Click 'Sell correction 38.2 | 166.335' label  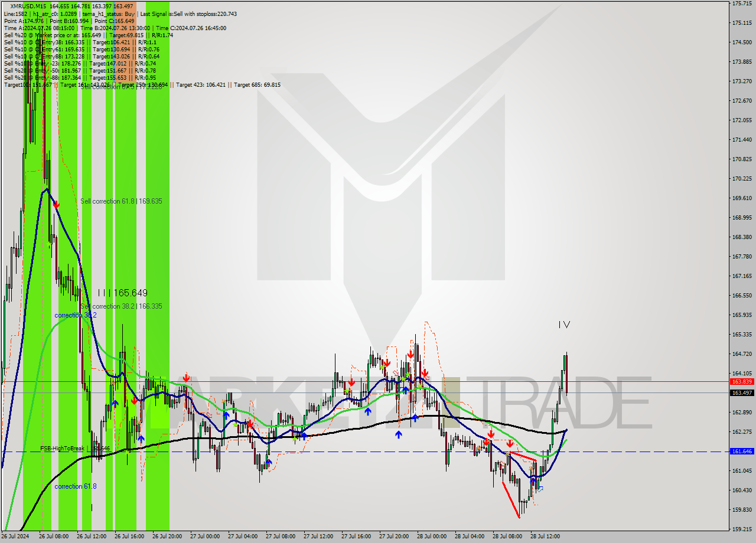pyautogui.click(x=121, y=306)
